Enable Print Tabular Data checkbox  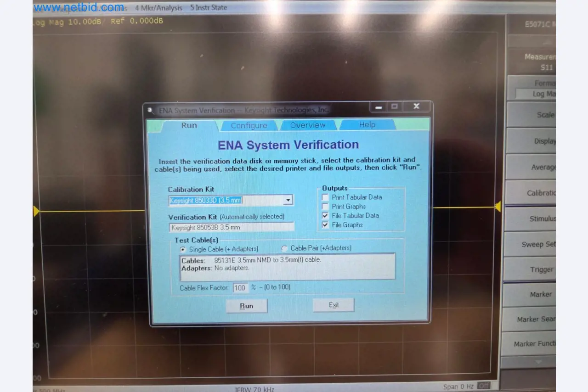tap(325, 197)
